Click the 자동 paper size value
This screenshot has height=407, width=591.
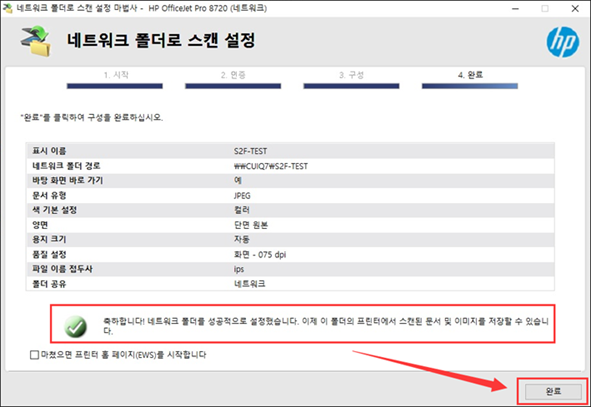click(242, 239)
